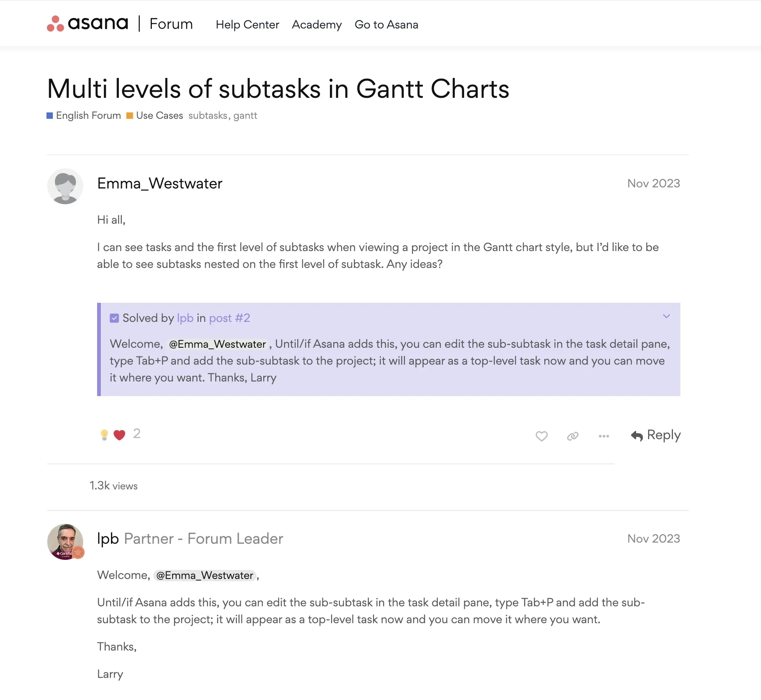Open the gantt tag
Image resolution: width=761 pixels, height=700 pixels.
(245, 115)
